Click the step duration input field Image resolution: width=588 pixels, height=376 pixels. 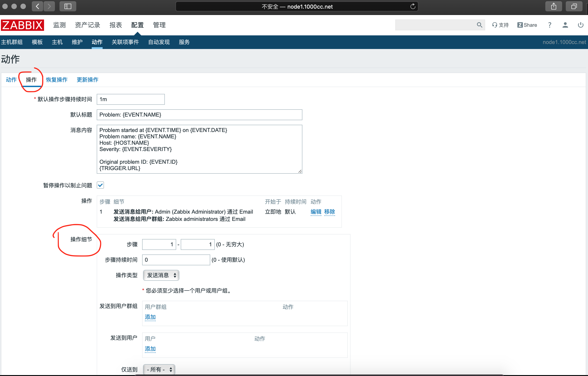(x=176, y=260)
